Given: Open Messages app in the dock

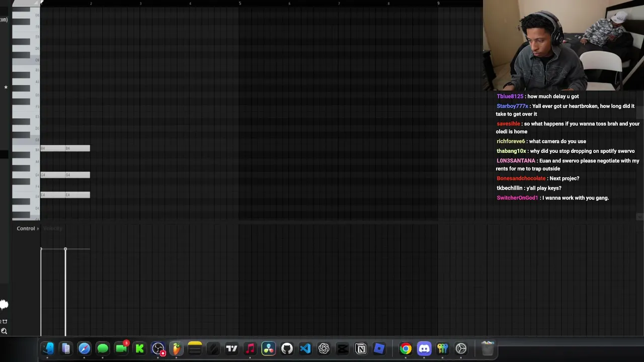Looking at the screenshot, I should (x=103, y=348).
